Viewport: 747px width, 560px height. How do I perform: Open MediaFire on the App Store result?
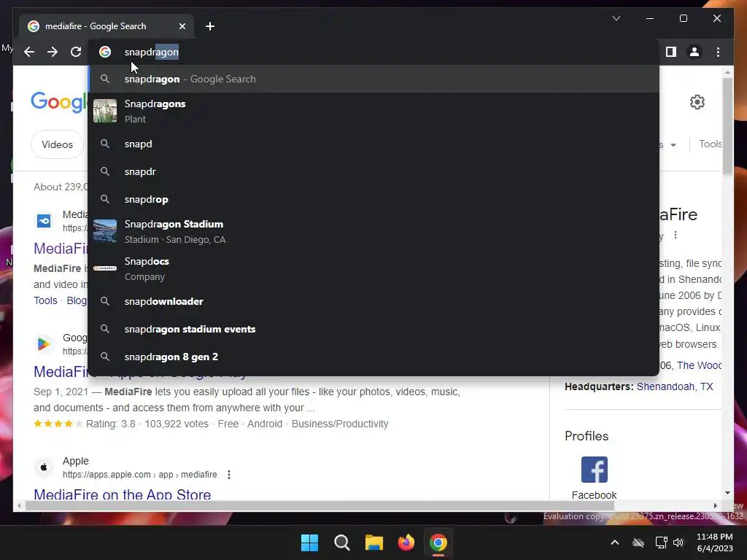[122, 494]
